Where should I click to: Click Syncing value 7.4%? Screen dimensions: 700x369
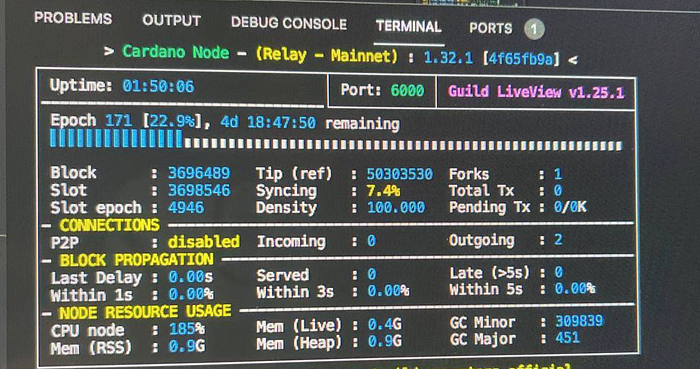point(383,191)
